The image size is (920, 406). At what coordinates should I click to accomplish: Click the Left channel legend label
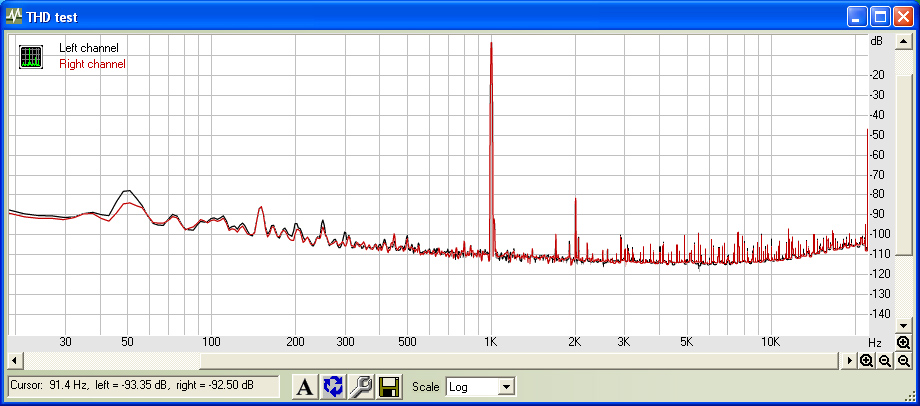89,48
